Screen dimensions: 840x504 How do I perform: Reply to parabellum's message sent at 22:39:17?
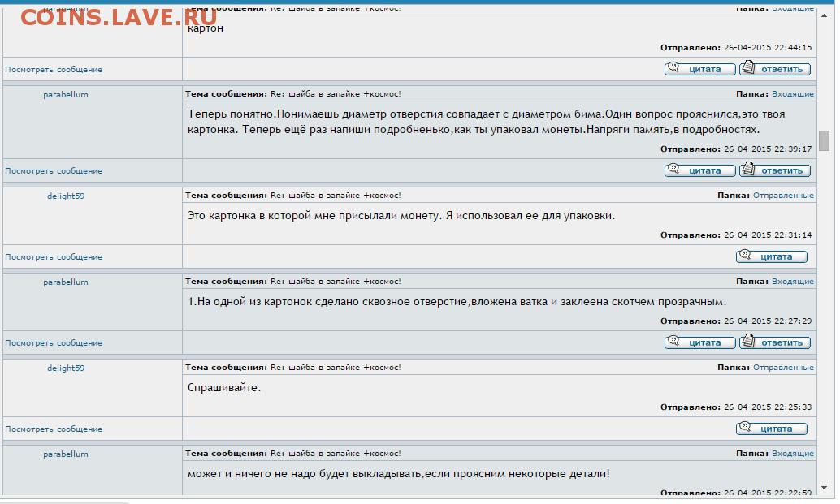(x=775, y=170)
